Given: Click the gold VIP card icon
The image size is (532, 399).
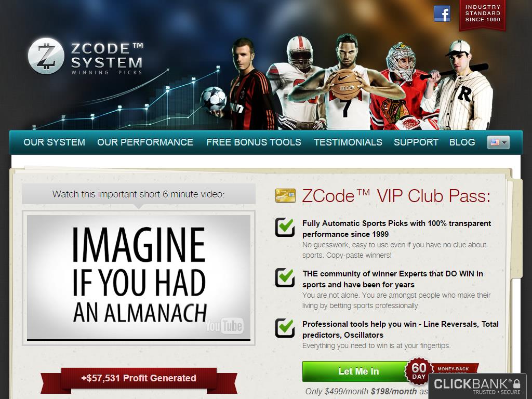Looking at the screenshot, I should pyautogui.click(x=285, y=195).
